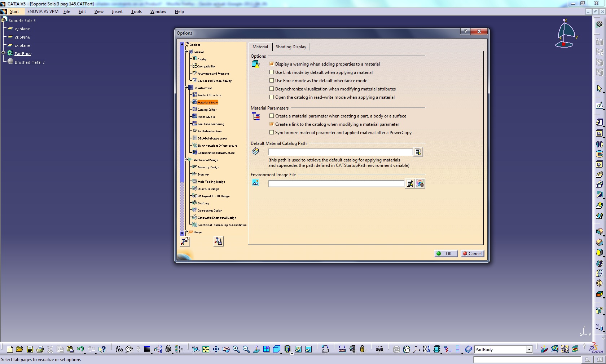Click the Sketcher icon on right toolbar
Screen dimensions: 606x364
tap(599, 106)
